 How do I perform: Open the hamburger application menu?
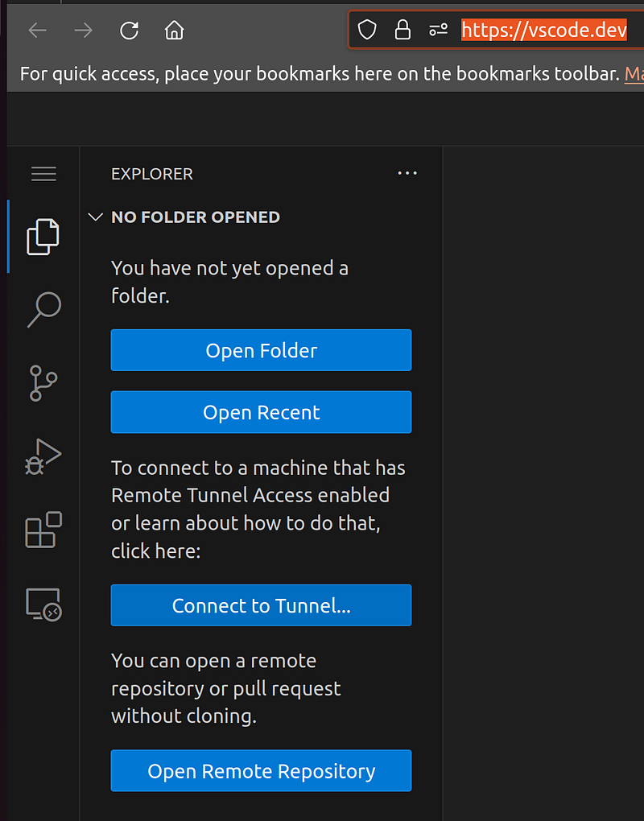43,173
